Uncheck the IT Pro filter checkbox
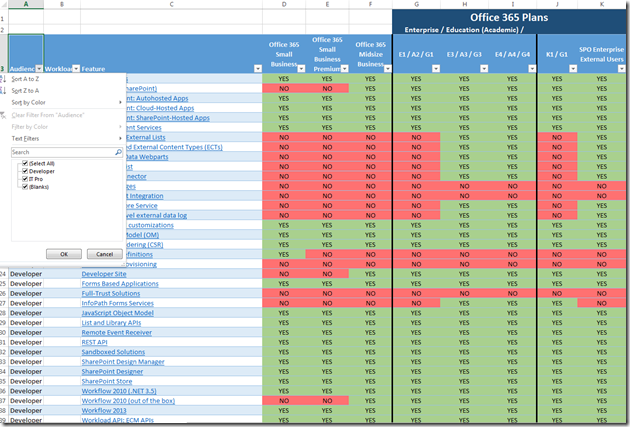This screenshot has height=427, width=630. click(x=23, y=179)
